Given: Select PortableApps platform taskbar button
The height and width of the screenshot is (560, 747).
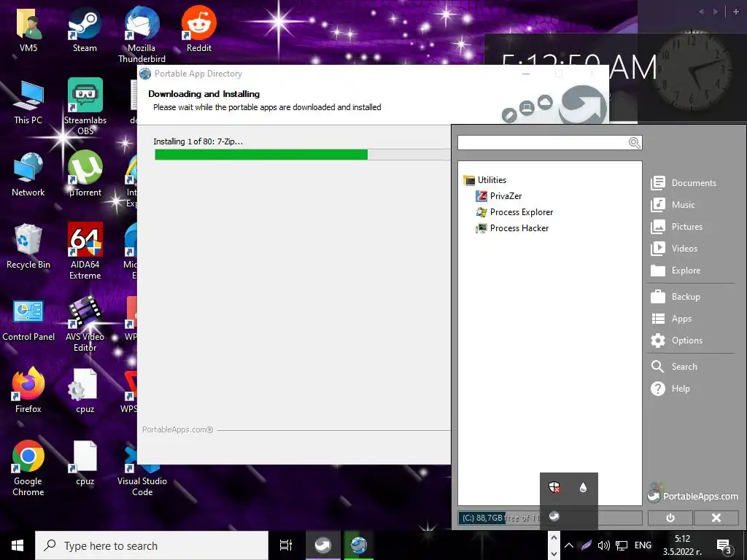Looking at the screenshot, I should point(322,545).
